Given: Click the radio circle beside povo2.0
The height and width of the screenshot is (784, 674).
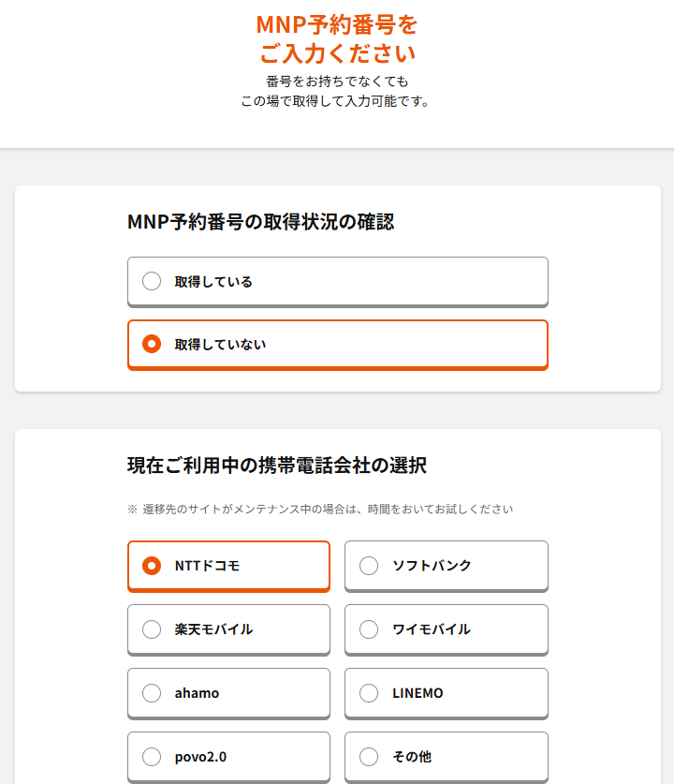Looking at the screenshot, I should [152, 756].
